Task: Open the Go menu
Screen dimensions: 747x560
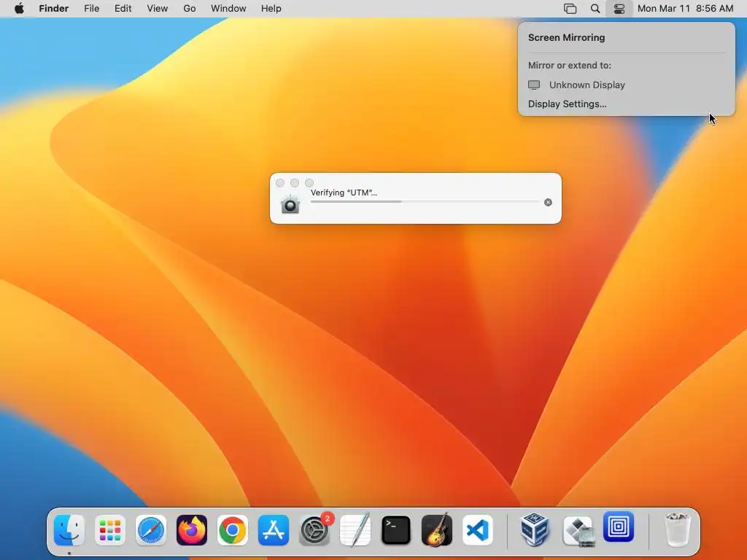Action: point(190,9)
